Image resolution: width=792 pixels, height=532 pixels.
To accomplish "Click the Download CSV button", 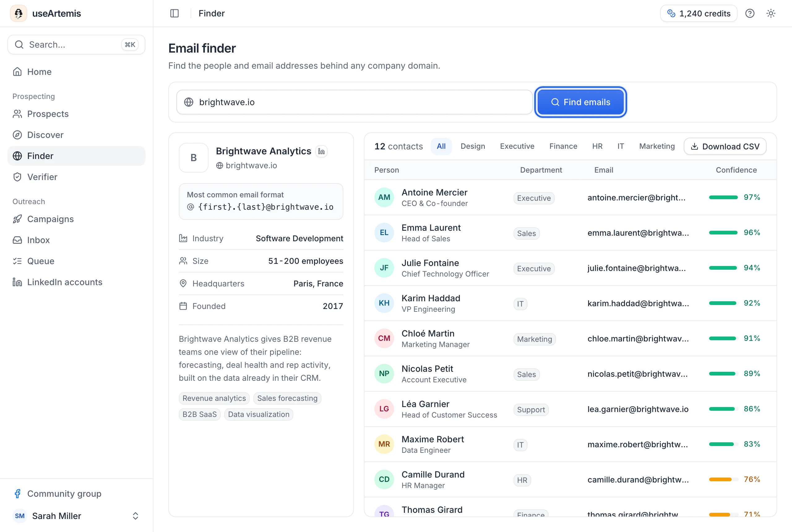I will [725, 146].
